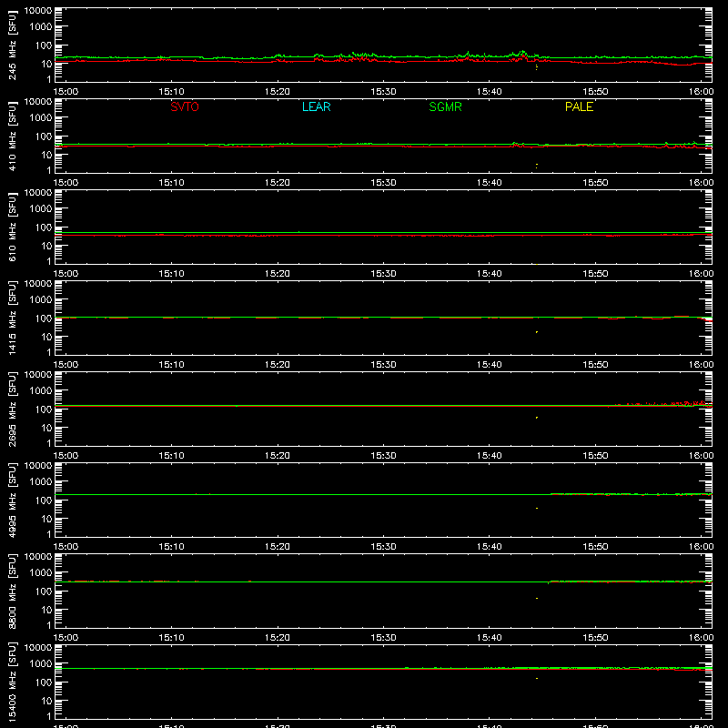Screen dimensions: 728x728
Task: Click the cyan LEAR station legend label
Action: point(316,106)
